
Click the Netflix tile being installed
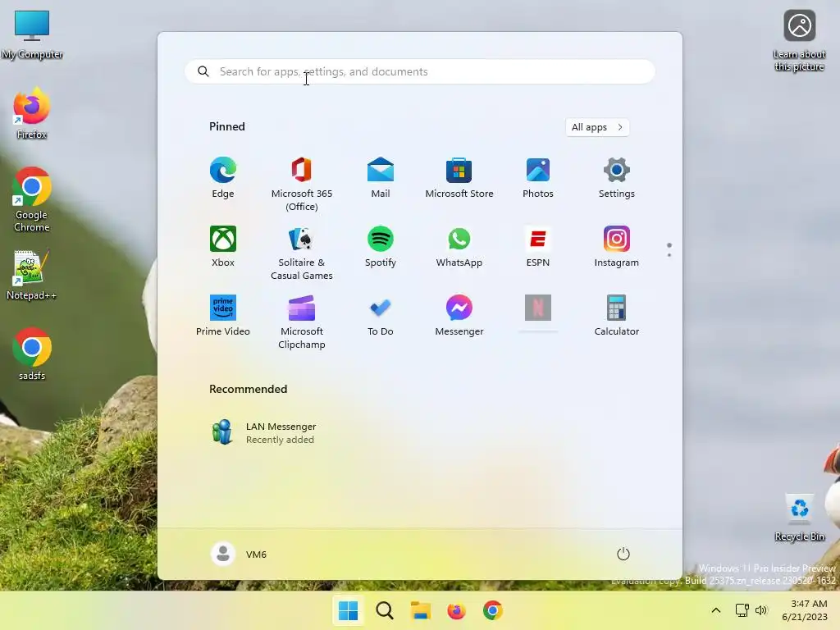pyautogui.click(x=538, y=308)
